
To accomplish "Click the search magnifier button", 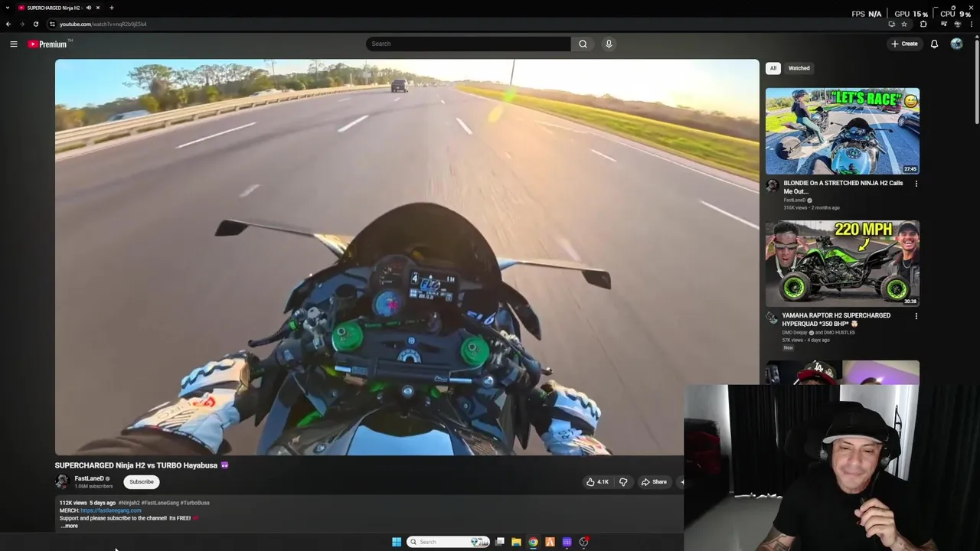I will (x=583, y=44).
